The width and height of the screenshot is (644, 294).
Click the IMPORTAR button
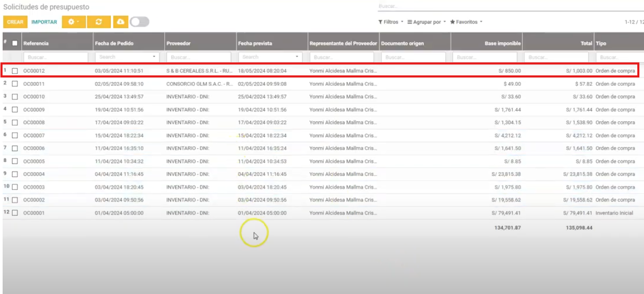(44, 22)
